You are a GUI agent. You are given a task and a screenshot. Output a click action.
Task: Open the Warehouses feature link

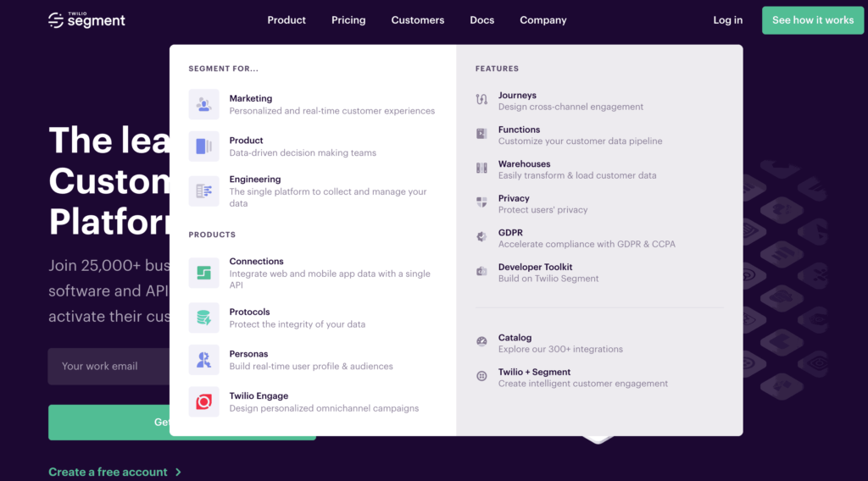click(x=524, y=164)
